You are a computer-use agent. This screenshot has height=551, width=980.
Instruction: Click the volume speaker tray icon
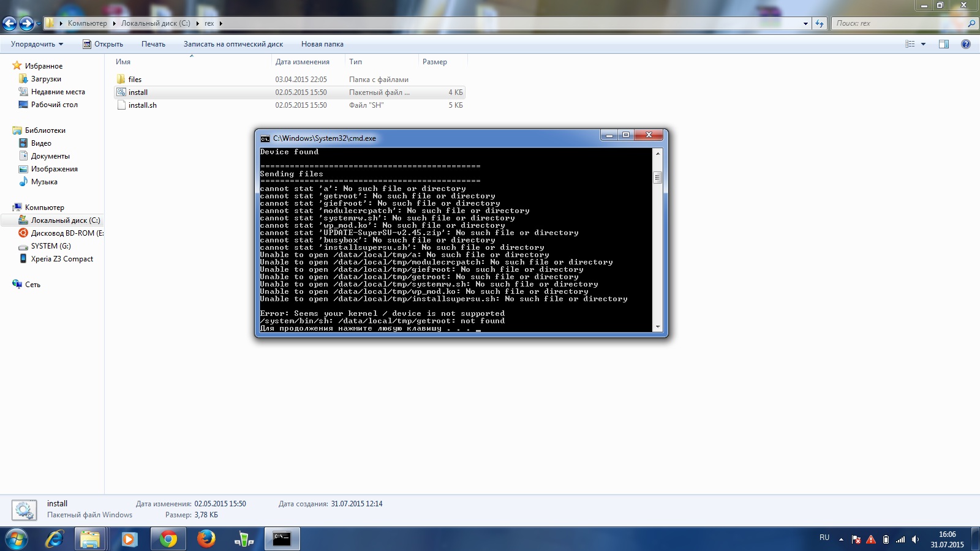click(x=915, y=539)
